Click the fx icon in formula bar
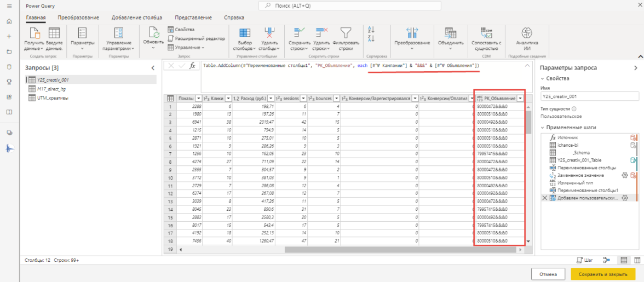Viewport: 644px width, 282px height. pyautogui.click(x=192, y=66)
